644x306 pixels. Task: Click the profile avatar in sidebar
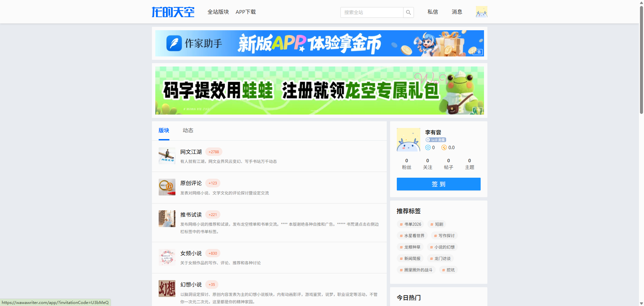pos(408,139)
